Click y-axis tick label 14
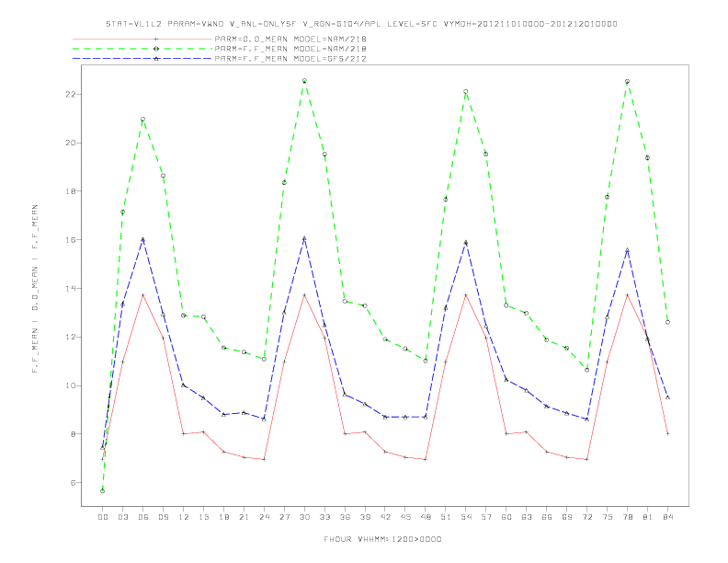This screenshot has height=563, width=728. tap(71, 289)
